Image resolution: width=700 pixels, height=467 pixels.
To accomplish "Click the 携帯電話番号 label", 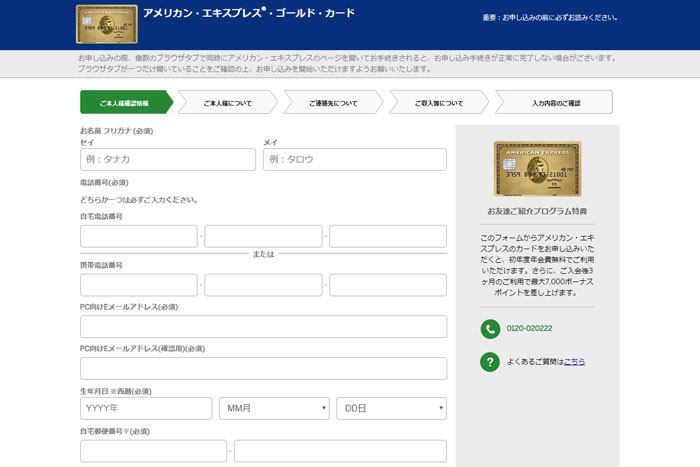I will (x=101, y=265).
